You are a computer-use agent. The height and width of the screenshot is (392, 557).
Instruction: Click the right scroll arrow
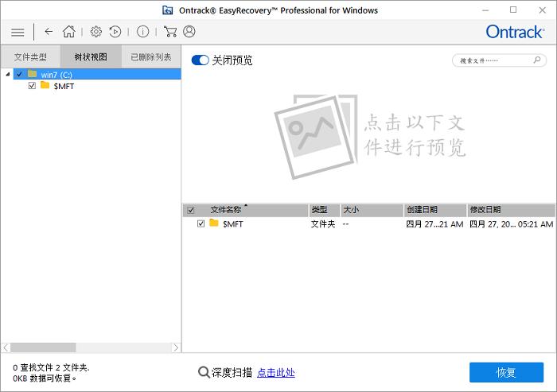click(176, 347)
